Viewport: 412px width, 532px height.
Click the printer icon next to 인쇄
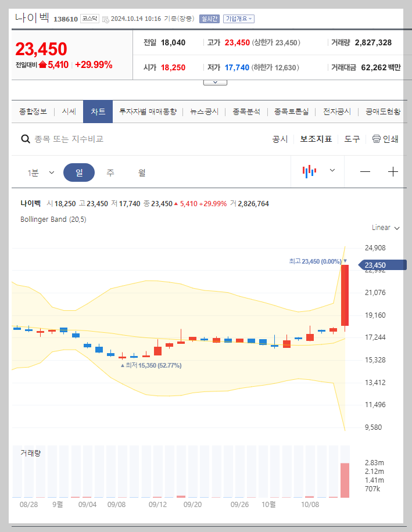(378, 139)
